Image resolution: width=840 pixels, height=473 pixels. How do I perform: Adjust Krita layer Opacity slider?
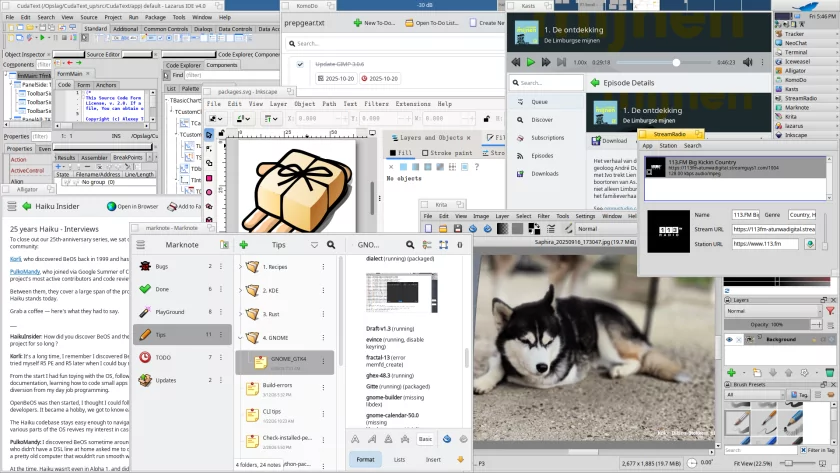pos(767,325)
